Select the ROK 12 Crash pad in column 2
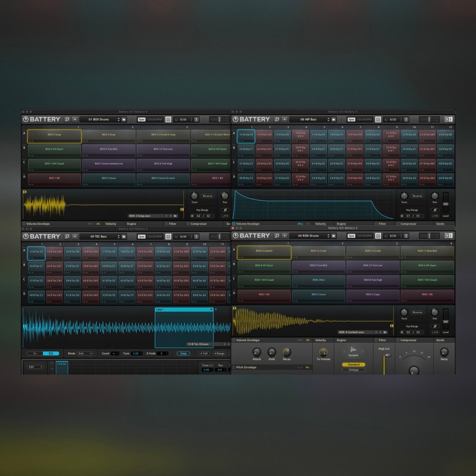The width and height of the screenshot is (476, 476). coord(319,252)
